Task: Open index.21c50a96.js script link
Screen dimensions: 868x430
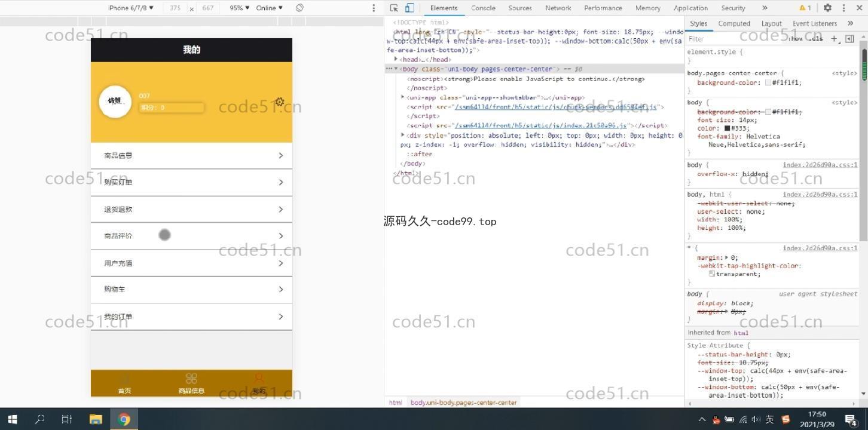Action: pyautogui.click(x=540, y=125)
